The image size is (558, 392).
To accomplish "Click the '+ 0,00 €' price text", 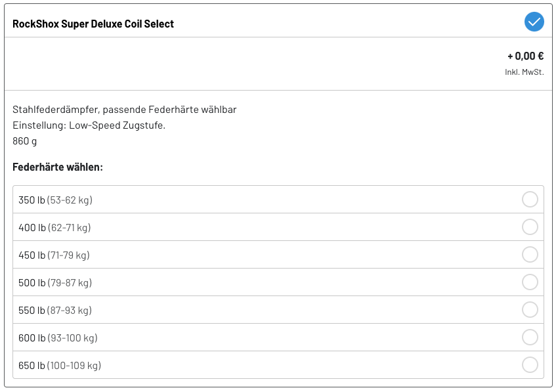I will (525, 56).
